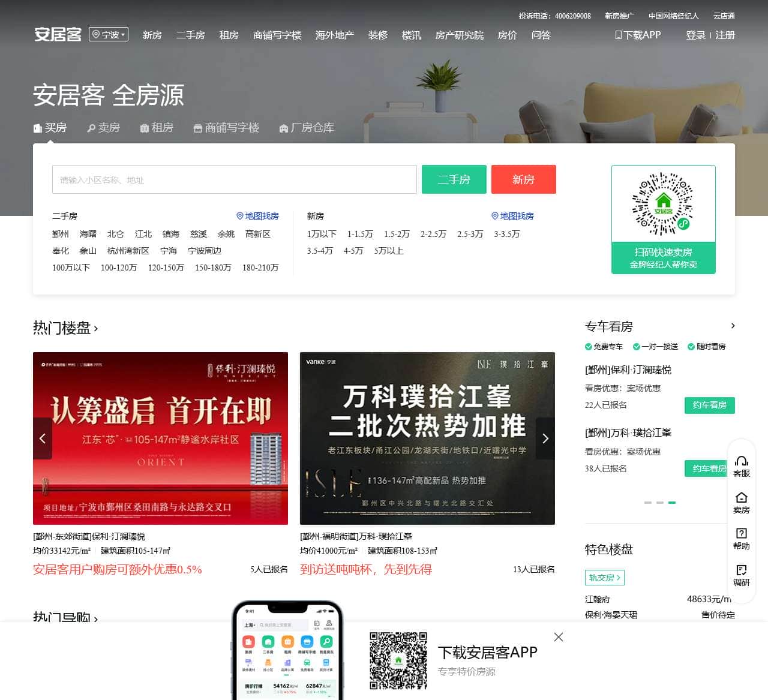The image size is (768, 700).
Task: Click the green 二手房 search button
Action: [x=454, y=179]
